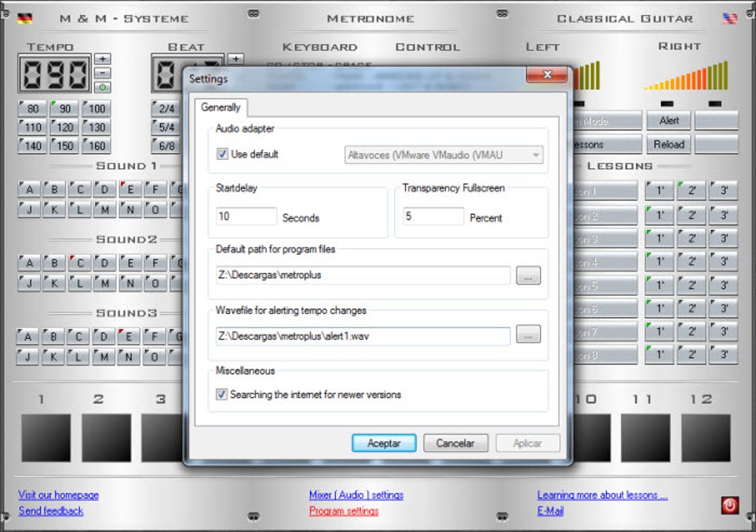Screen dimensions: 756x532
Task: Switch language with the US flag icon
Action: point(730,19)
